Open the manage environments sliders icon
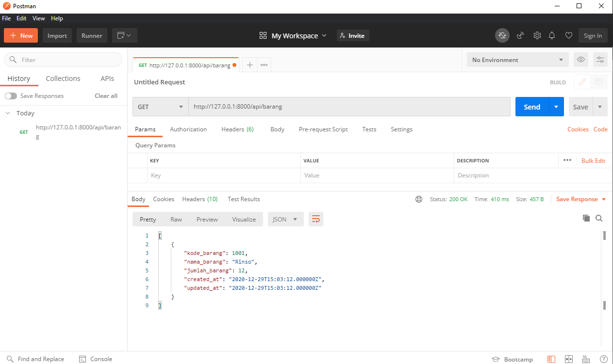The height and width of the screenshot is (364, 613). click(600, 60)
